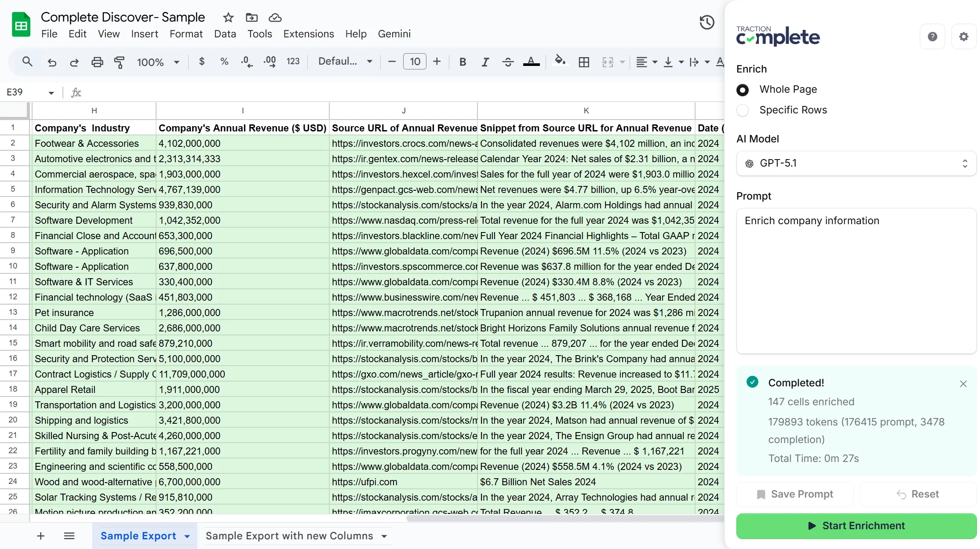Star the Complete Discover- Sample document
The width and height of the screenshot is (980, 549).
[x=228, y=18]
